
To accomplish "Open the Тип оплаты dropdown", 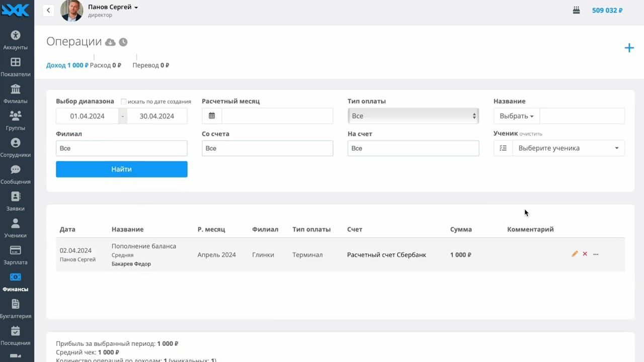I will click(x=413, y=116).
